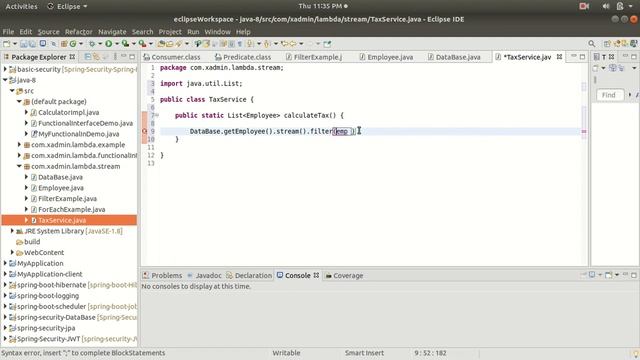Screen dimensions: 640x360
Task: Click the Search flashlight toolbar icon
Action: [x=178, y=44]
